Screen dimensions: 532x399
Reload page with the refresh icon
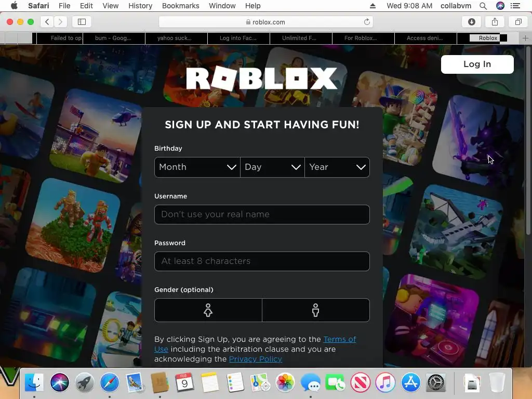pyautogui.click(x=367, y=22)
